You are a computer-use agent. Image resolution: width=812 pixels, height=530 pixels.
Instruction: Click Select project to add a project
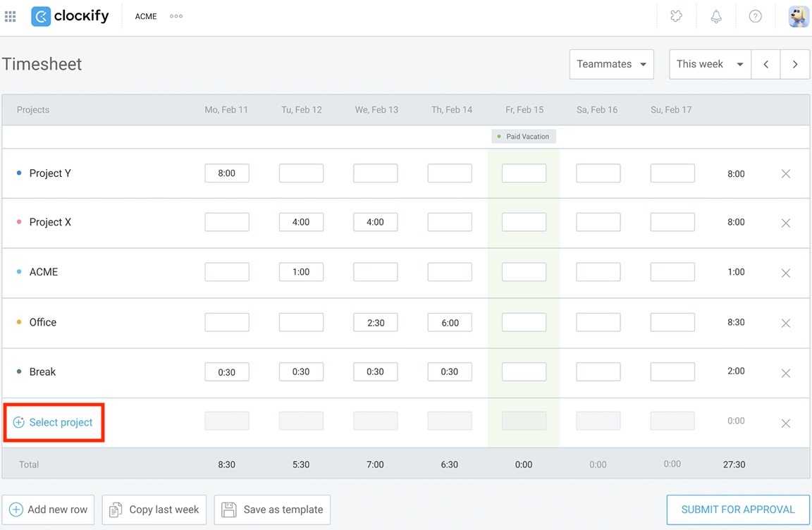[54, 422]
